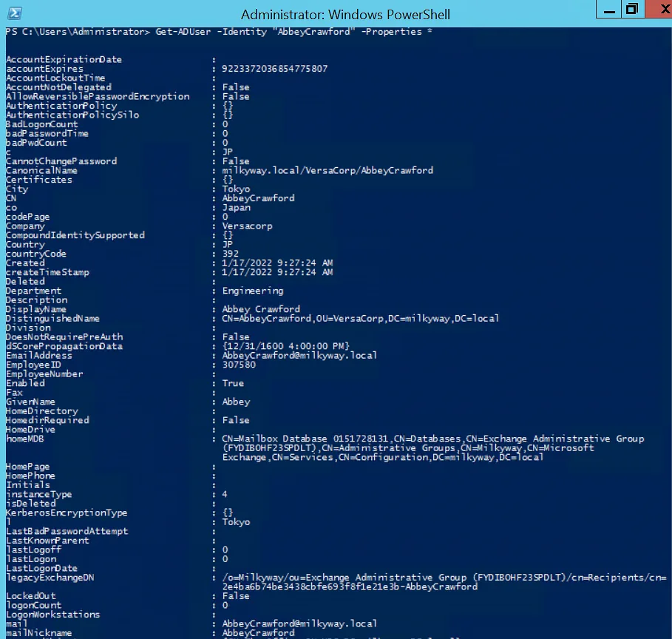The image size is (672, 639).
Task: Click the City value Tokyo
Action: [x=236, y=189]
